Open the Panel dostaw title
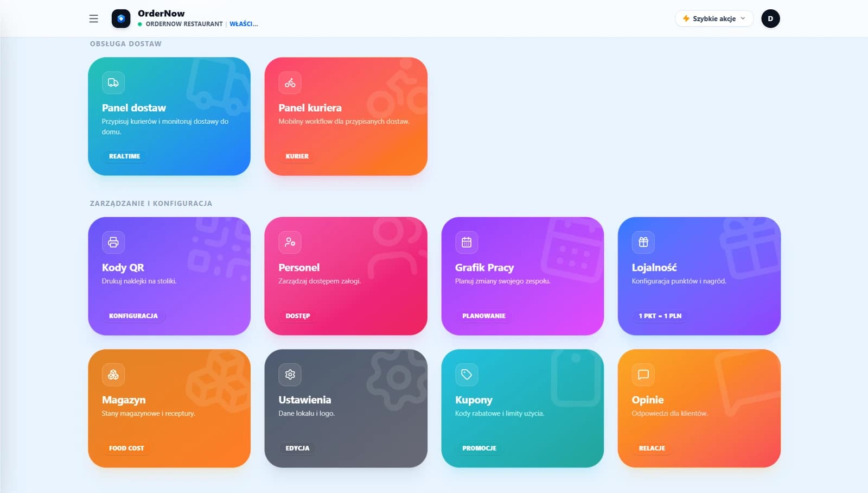868x493 pixels. [134, 108]
